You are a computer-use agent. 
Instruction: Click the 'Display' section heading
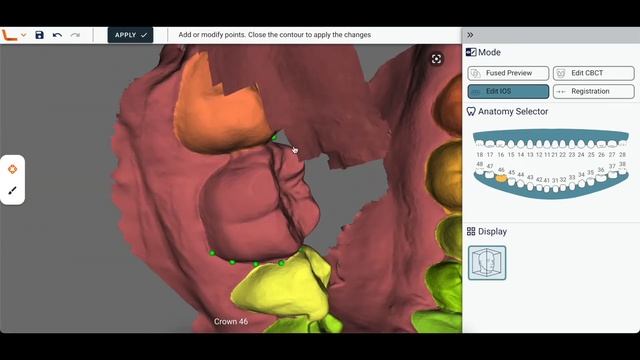tap(492, 231)
